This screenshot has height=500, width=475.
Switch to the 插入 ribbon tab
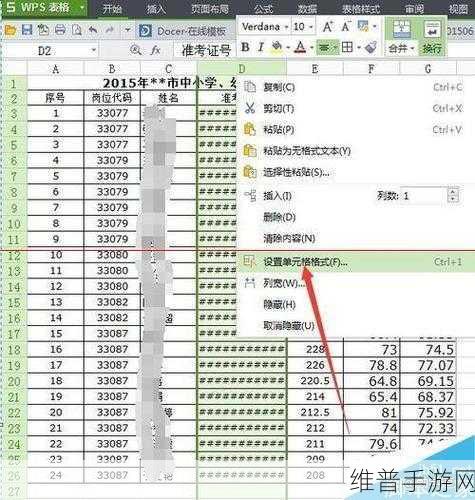pyautogui.click(x=156, y=9)
